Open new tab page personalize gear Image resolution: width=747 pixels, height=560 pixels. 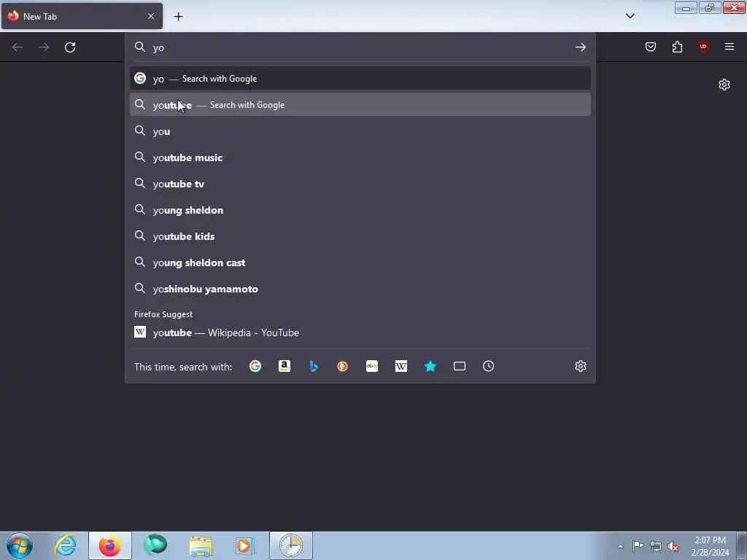pos(724,85)
